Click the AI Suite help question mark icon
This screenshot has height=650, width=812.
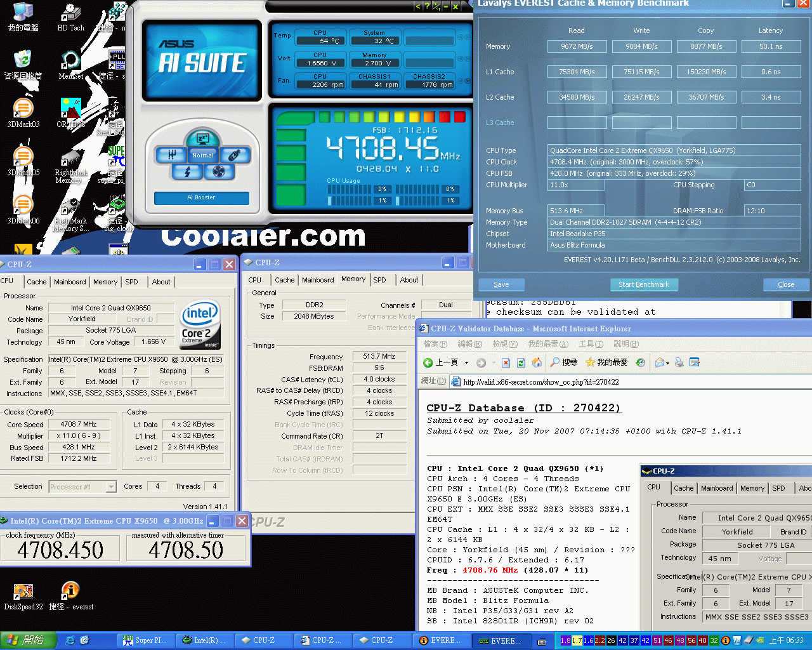(x=428, y=6)
